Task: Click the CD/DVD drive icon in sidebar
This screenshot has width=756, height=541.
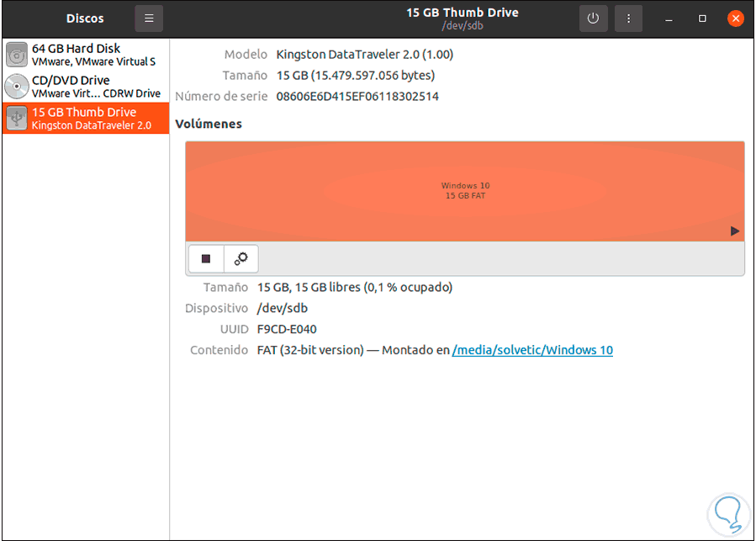Action: click(18, 86)
